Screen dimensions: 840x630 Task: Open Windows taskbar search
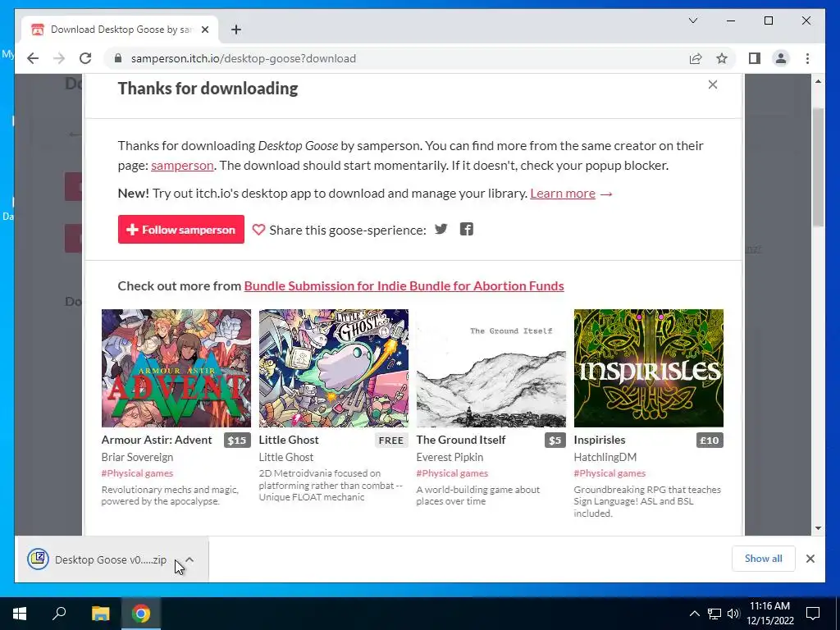(x=59, y=614)
